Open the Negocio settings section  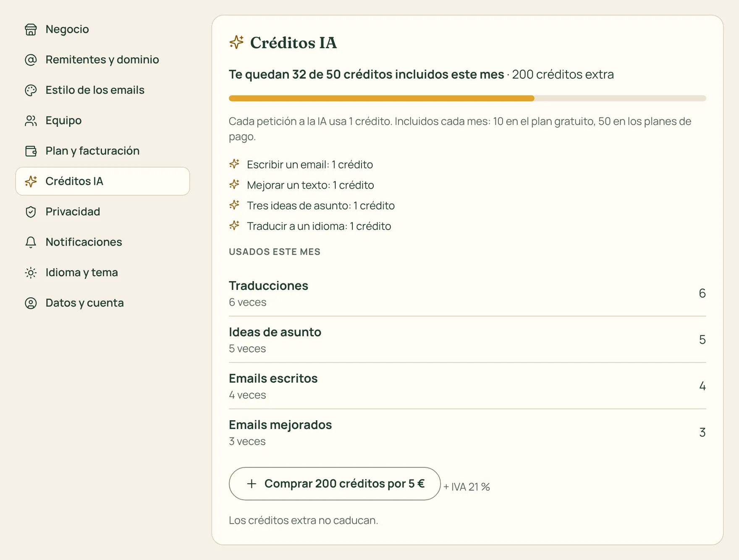102,29
